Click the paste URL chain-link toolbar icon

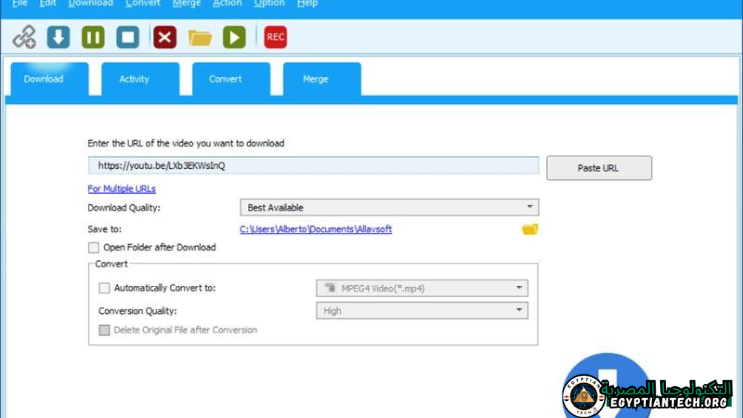24,37
